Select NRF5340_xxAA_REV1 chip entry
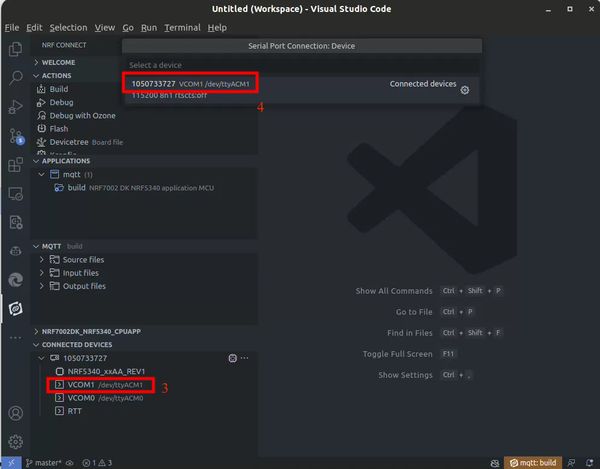Image resolution: width=600 pixels, height=469 pixels. point(100,371)
